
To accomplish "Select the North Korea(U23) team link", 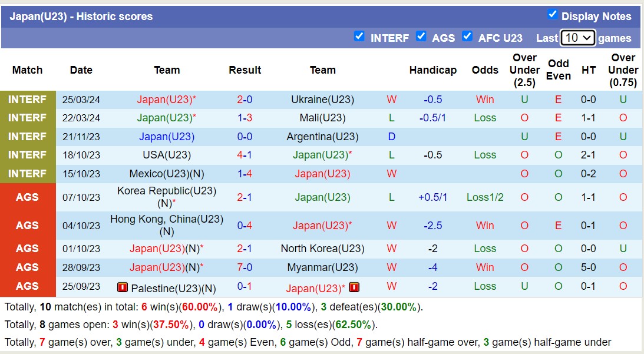I will 322,249.
